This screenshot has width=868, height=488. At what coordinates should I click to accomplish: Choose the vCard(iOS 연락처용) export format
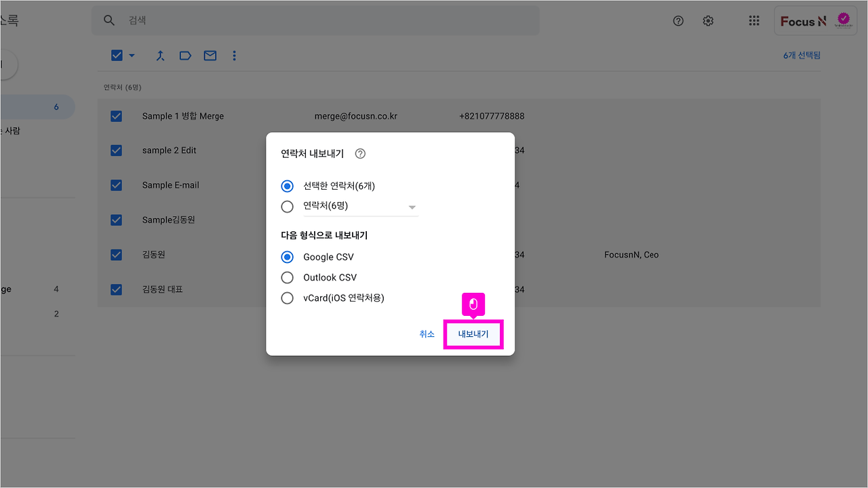[287, 298]
